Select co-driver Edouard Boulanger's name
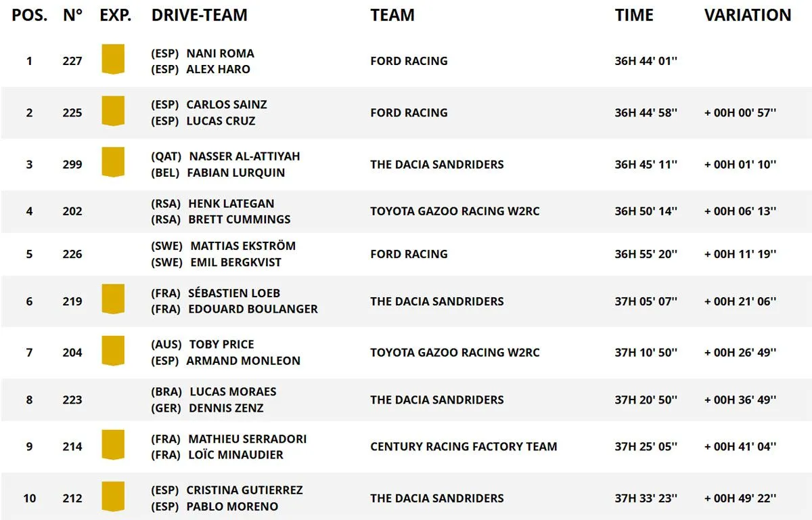Viewport: 812px width, 520px height. point(253,309)
